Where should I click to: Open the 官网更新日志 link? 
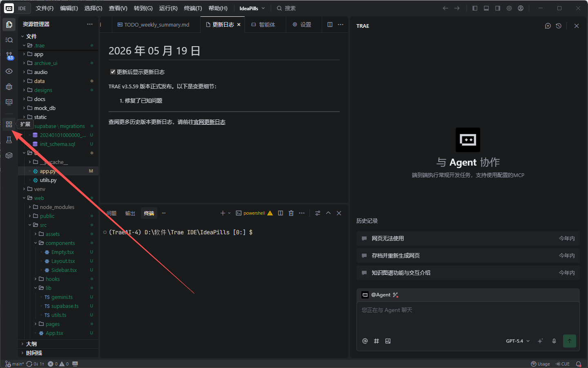coord(209,122)
